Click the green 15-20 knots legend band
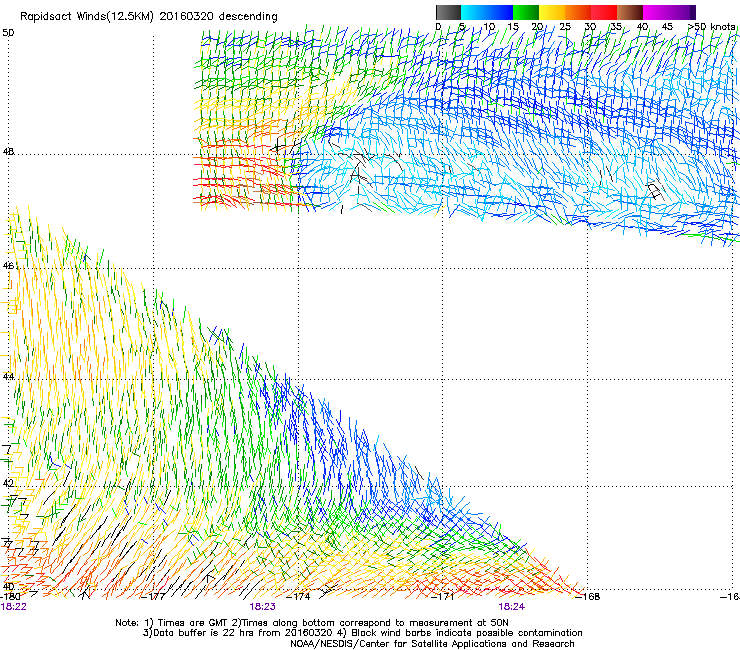 coord(526,12)
